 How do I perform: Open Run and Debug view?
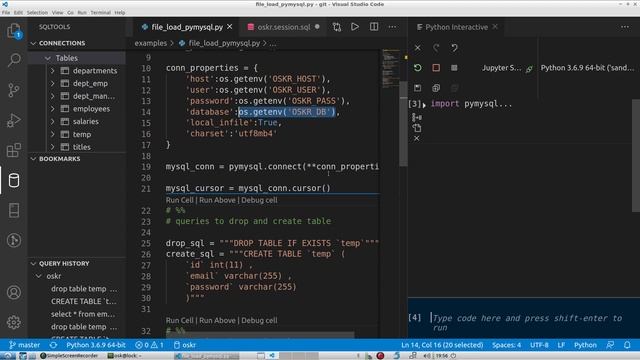pos(14,120)
